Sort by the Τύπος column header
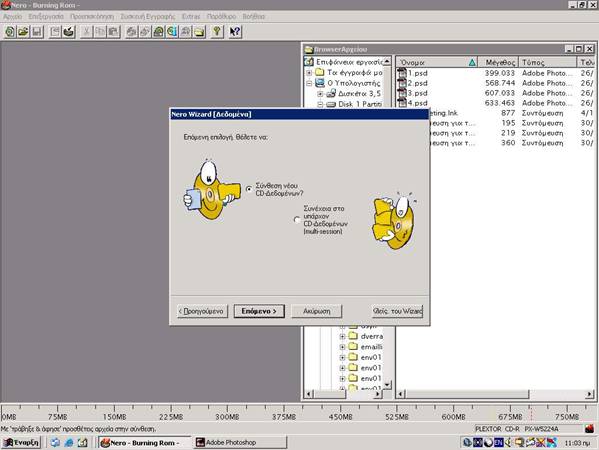 point(547,62)
